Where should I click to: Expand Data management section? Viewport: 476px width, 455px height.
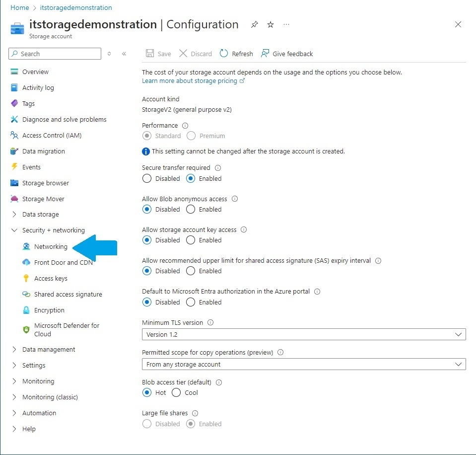click(14, 349)
